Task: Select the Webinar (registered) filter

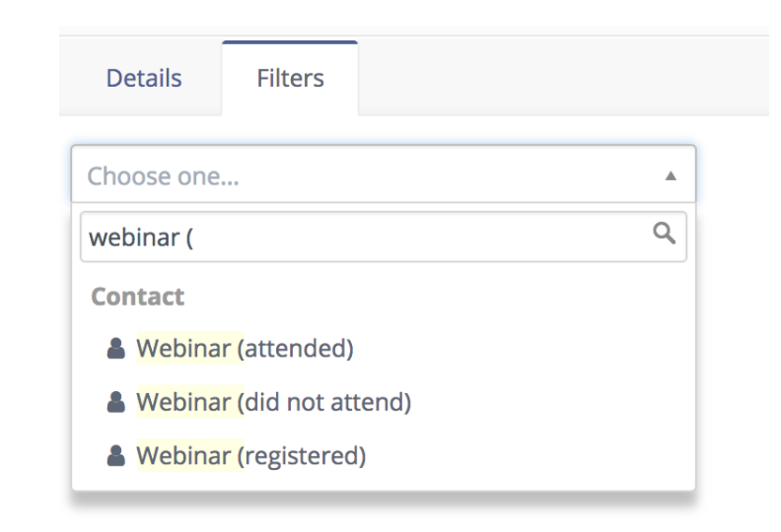Action: [x=384, y=455]
